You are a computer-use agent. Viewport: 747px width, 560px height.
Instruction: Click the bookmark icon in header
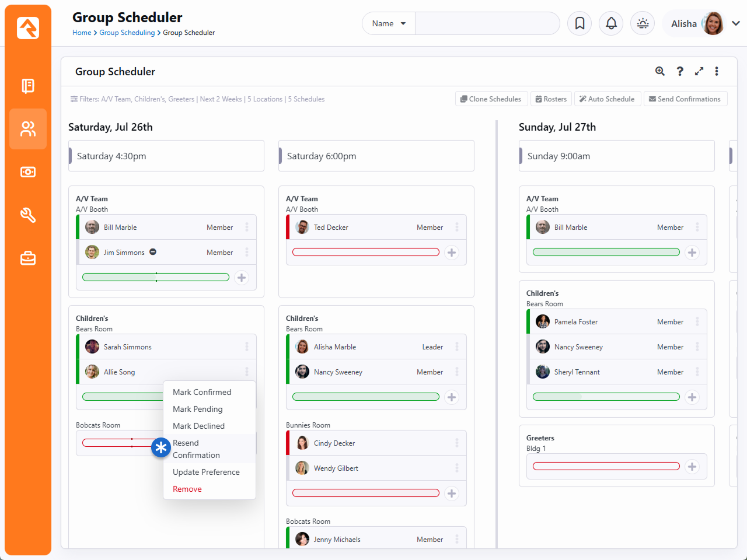[580, 23]
